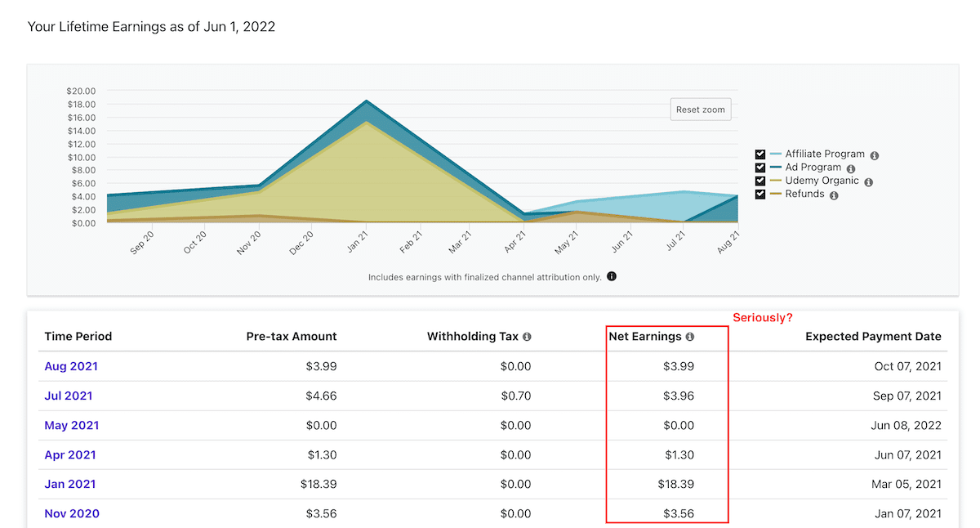Click the chart peak at Jan 21
This screenshot has width=980, height=528.
(x=367, y=102)
